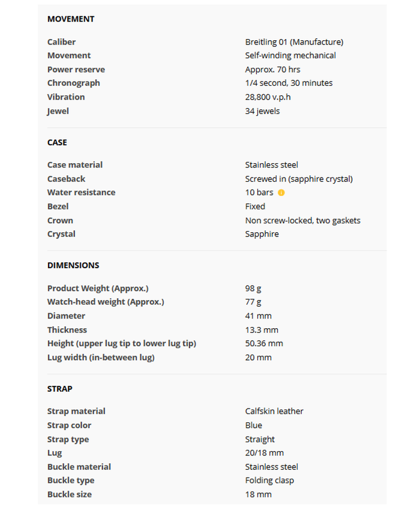Click the Buckle size label
420x510 pixels.
click(x=70, y=494)
